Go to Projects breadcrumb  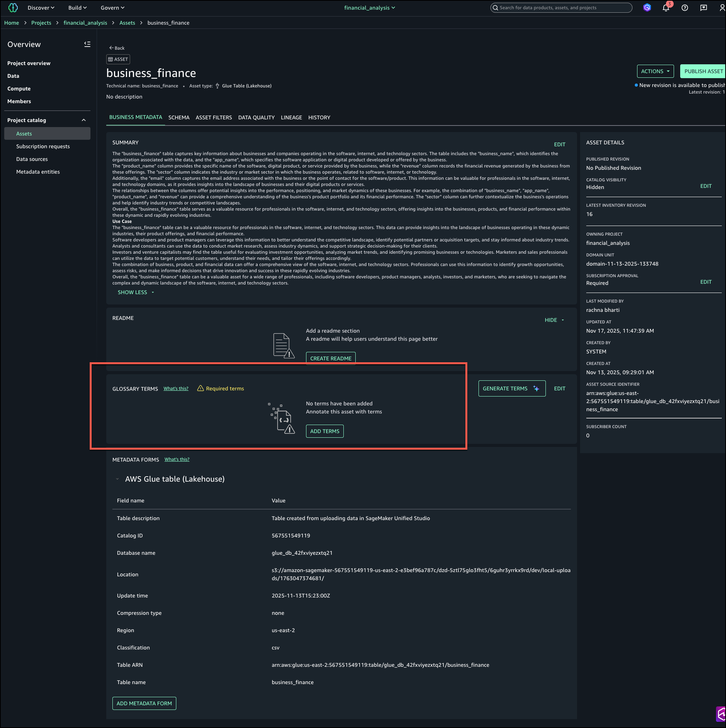41,23
